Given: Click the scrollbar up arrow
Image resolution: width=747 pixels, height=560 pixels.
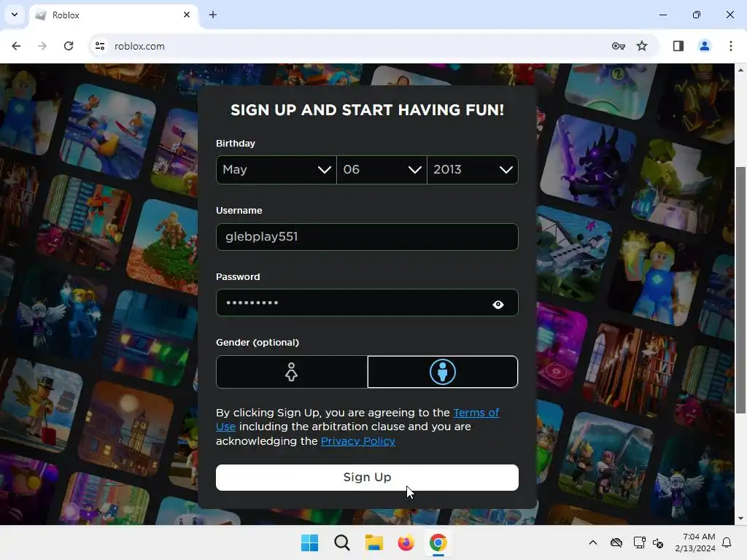Looking at the screenshot, I should [741, 70].
